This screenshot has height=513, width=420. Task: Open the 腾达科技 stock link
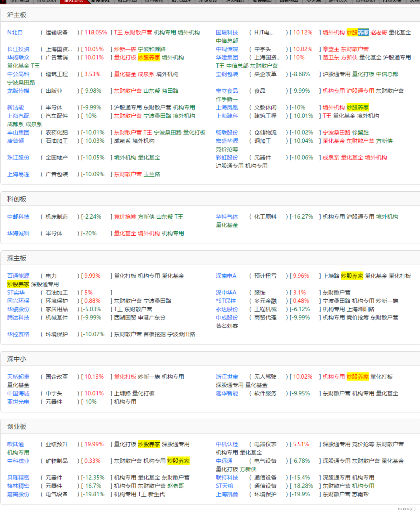tap(18, 317)
